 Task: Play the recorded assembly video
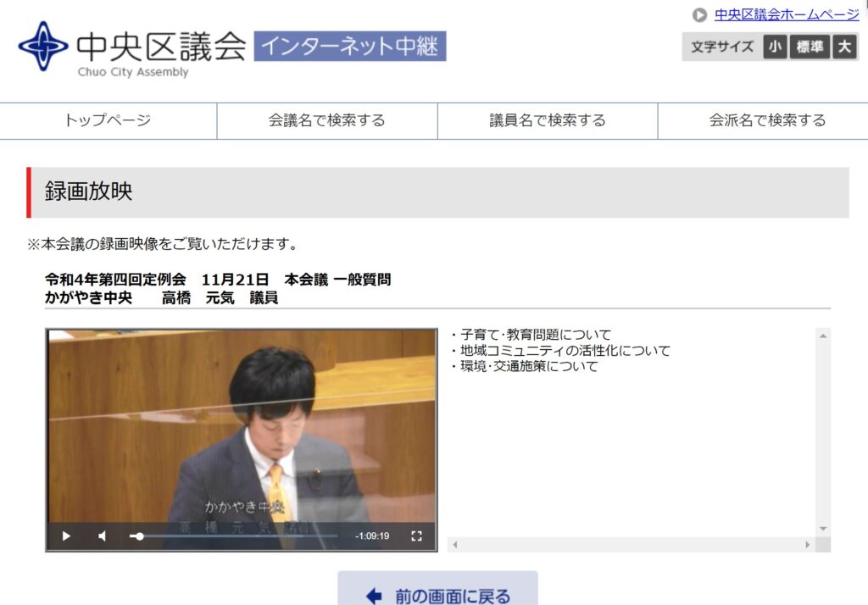pyautogui.click(x=66, y=536)
